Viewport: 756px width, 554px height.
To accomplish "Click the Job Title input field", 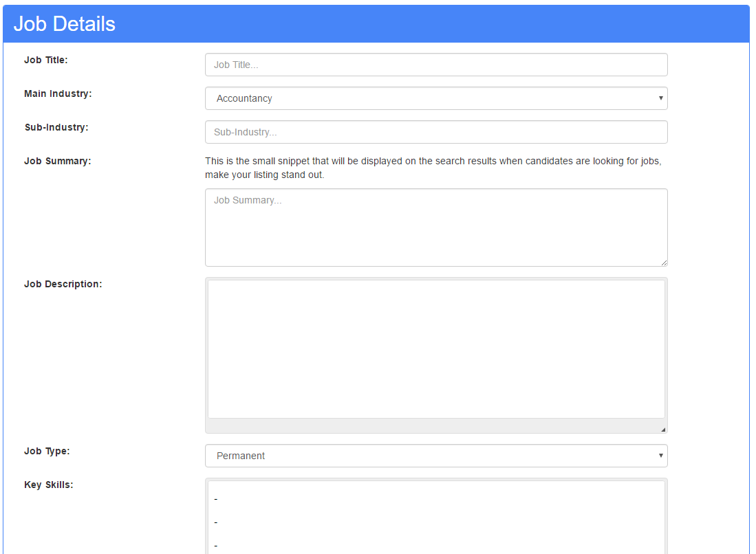I will pyautogui.click(x=436, y=65).
